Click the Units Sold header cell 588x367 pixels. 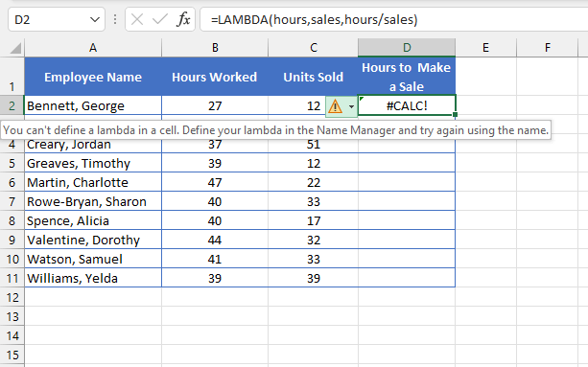point(313,77)
